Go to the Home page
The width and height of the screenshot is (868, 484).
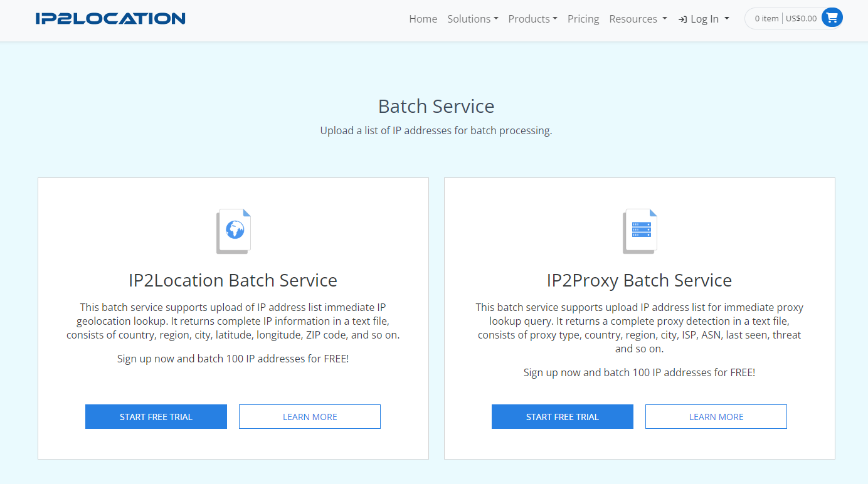coord(423,19)
